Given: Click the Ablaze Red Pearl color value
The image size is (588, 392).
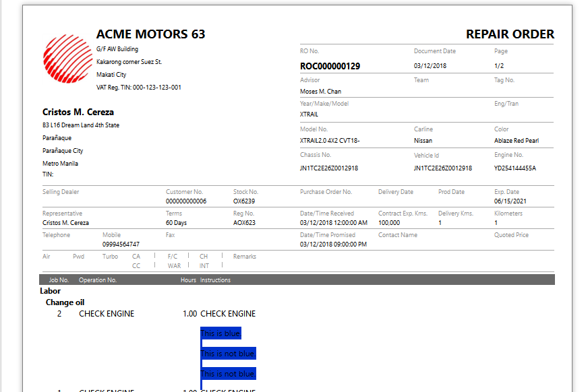Looking at the screenshot, I should click(516, 141).
